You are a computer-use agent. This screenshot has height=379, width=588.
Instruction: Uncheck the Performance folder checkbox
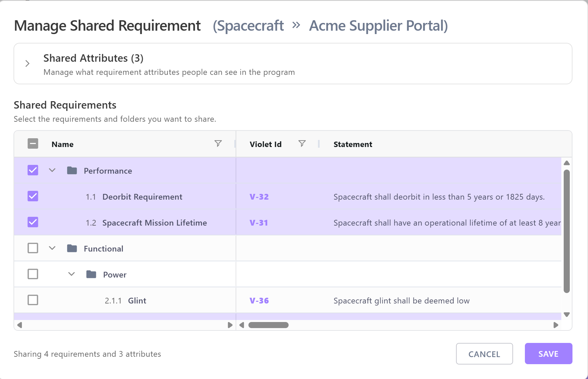tap(33, 170)
